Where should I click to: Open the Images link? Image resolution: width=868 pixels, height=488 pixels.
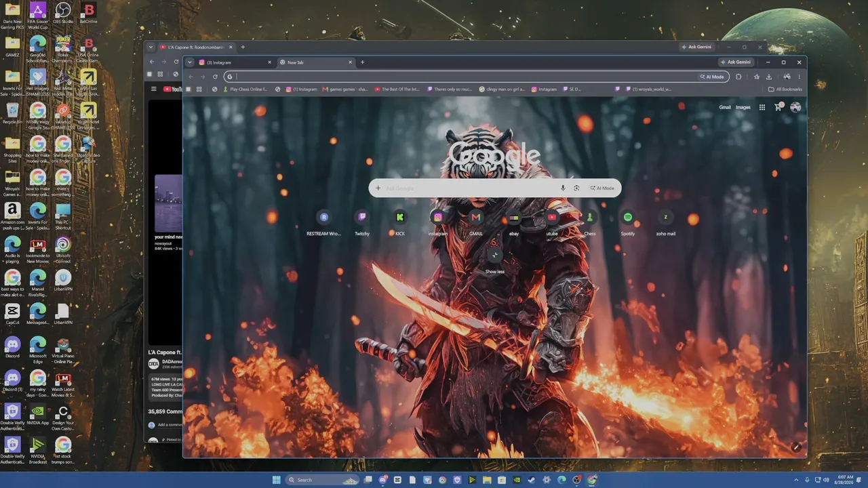[743, 107]
